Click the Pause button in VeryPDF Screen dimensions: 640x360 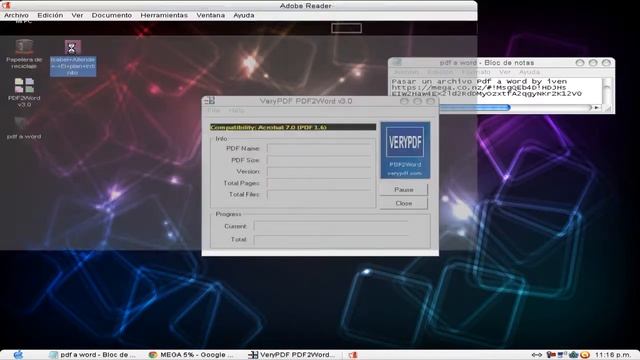click(404, 190)
